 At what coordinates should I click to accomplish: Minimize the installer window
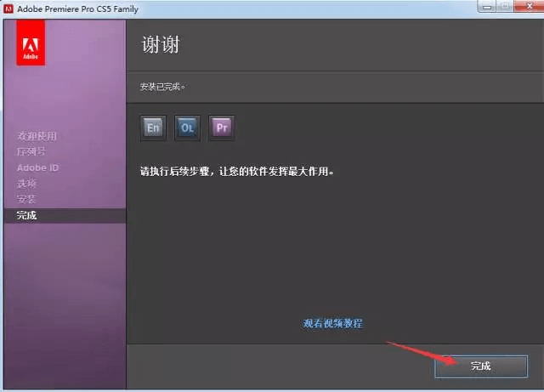click(487, 6)
